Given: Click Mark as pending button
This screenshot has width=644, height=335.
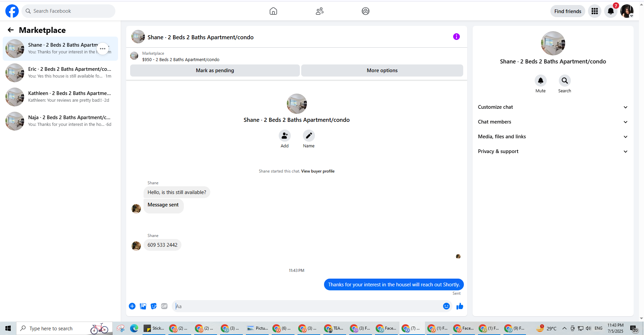Looking at the screenshot, I should pos(215,70).
